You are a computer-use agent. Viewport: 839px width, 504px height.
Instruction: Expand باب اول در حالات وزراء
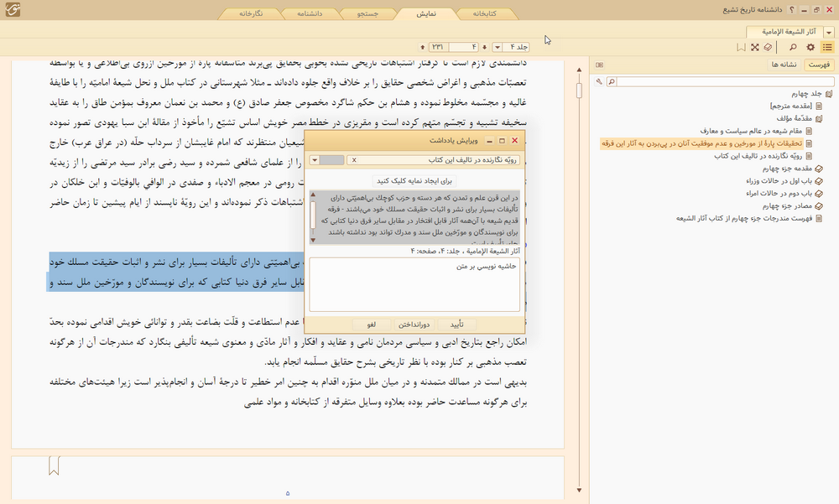[x=819, y=181]
